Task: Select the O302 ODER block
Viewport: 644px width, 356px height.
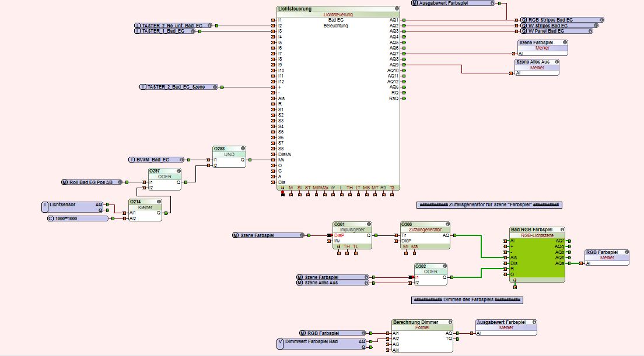Action: point(430,274)
